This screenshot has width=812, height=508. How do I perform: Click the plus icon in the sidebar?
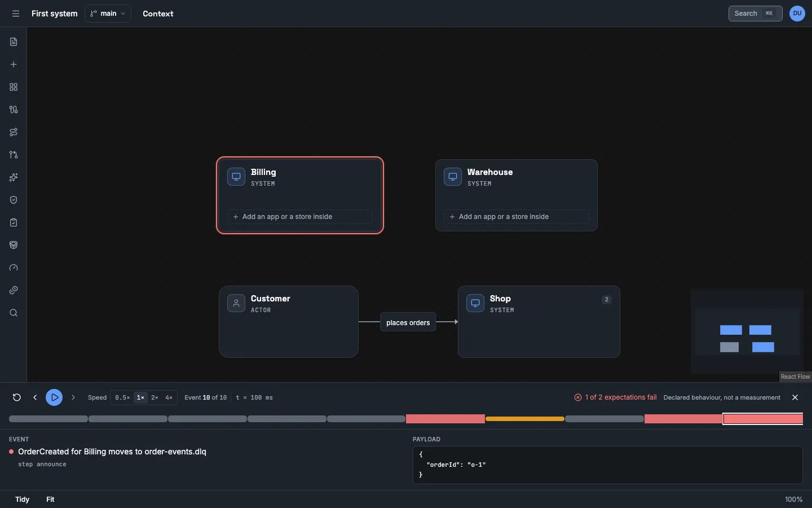click(14, 64)
